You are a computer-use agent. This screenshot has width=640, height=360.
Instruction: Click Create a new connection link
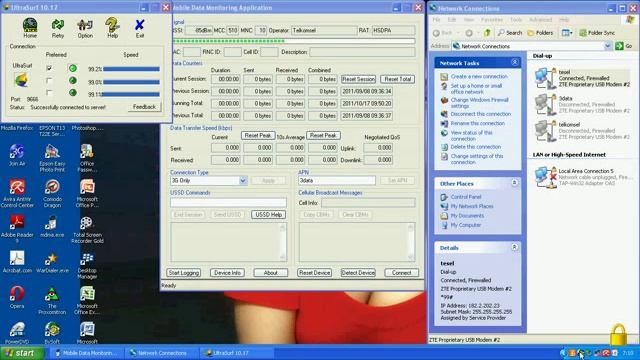479,76
